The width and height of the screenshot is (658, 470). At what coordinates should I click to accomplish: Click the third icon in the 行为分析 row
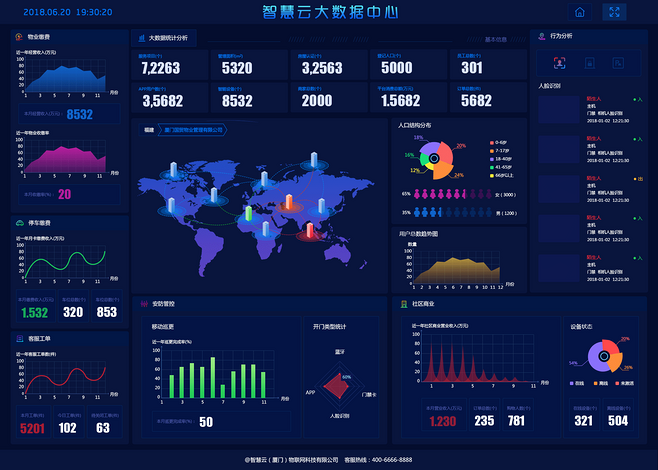[x=619, y=62]
